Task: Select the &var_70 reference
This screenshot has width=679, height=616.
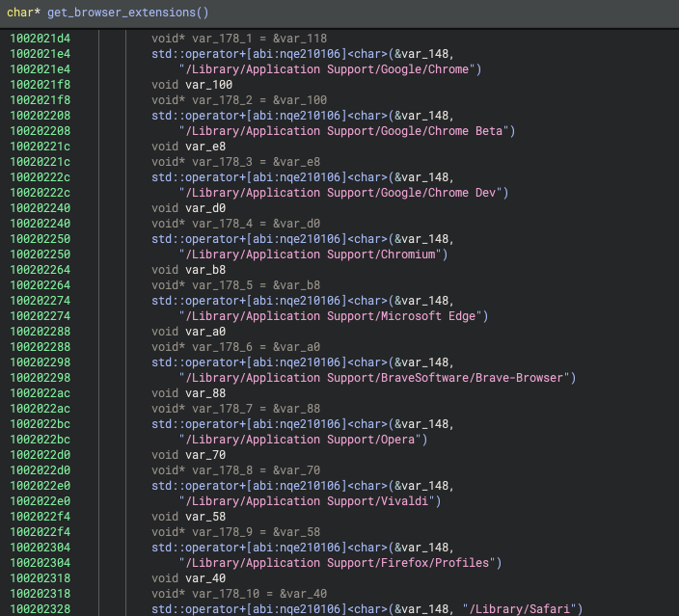Action: 297,470
